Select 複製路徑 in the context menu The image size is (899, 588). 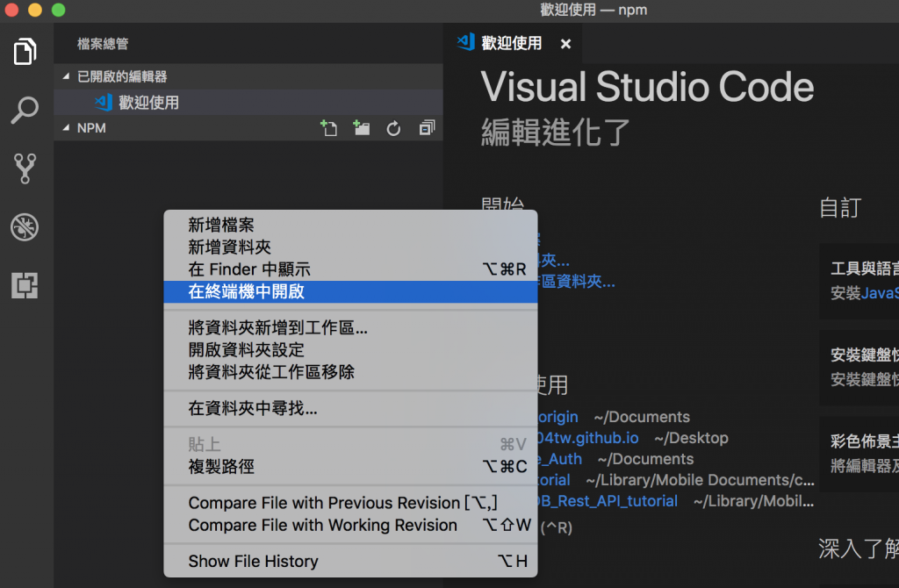350,467
